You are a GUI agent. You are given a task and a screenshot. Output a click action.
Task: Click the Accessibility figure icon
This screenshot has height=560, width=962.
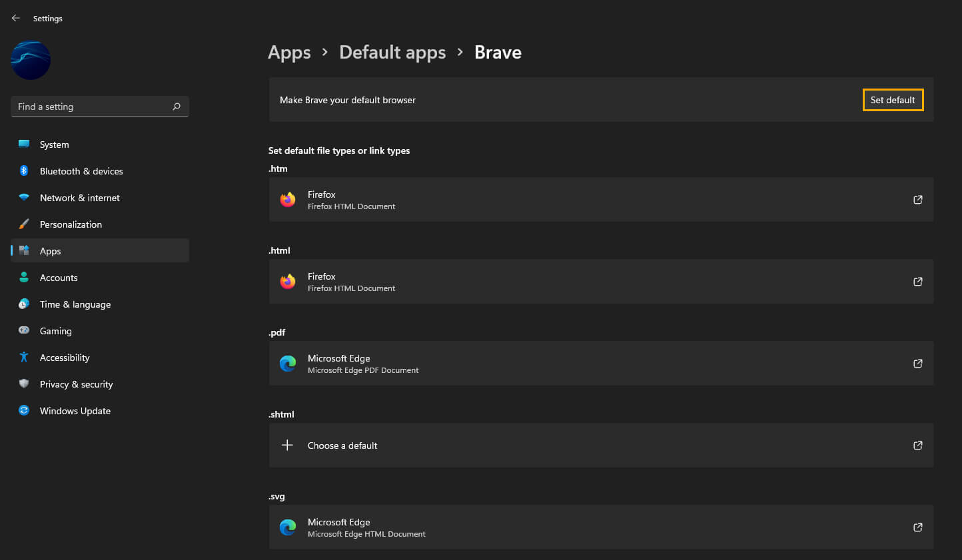tap(24, 357)
